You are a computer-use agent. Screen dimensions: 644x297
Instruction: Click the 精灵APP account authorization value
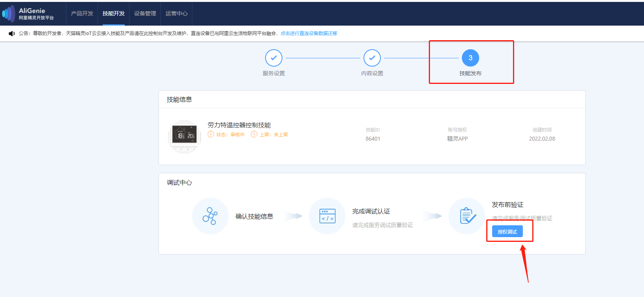pyautogui.click(x=458, y=139)
